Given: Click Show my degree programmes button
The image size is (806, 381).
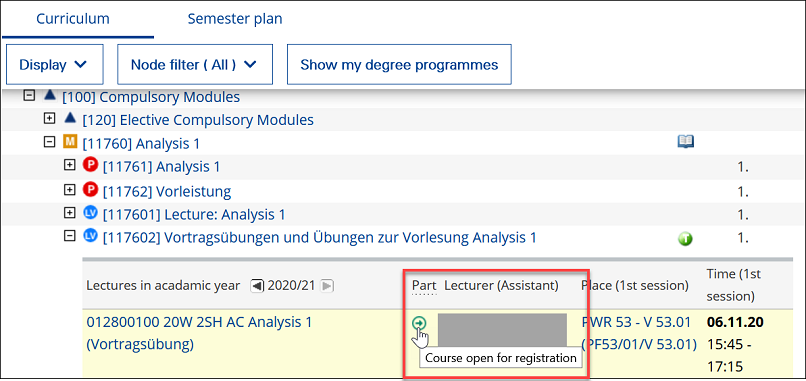Looking at the screenshot, I should pos(399,65).
